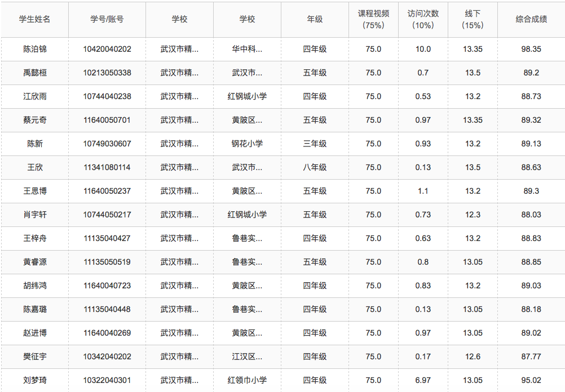The width and height of the screenshot is (565, 392).
Task: Select the 线下 (15%) column header
Action: (x=473, y=20)
